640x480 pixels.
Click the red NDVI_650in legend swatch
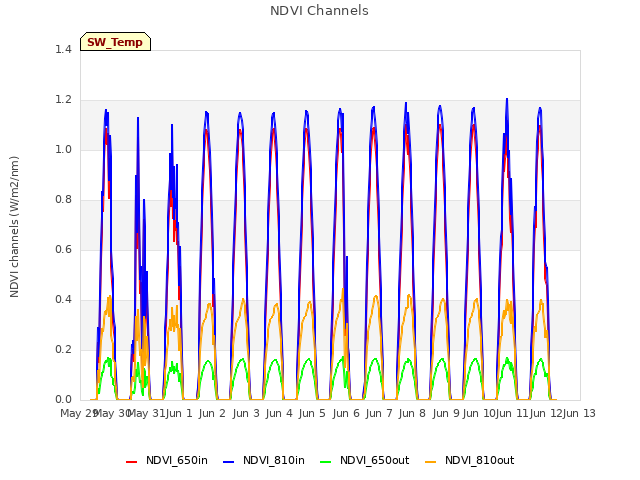131,462
